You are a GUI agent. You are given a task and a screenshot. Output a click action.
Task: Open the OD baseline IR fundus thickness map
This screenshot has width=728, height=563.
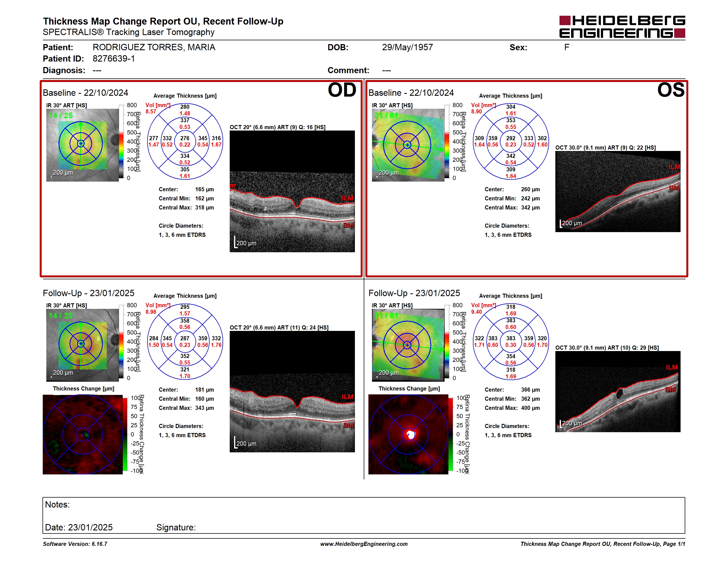click(82, 145)
